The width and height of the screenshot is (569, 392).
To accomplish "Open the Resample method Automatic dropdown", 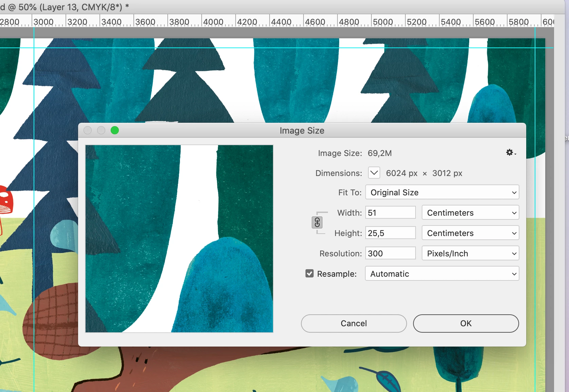I will click(x=442, y=274).
